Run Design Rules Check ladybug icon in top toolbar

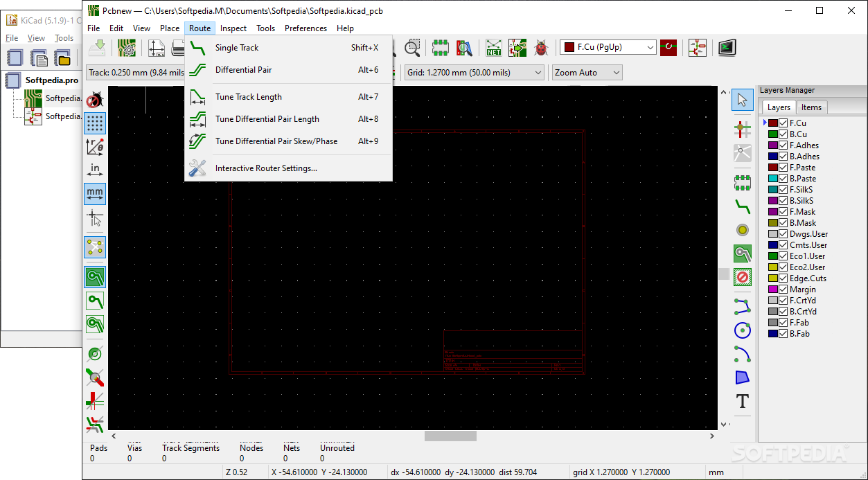click(x=541, y=48)
